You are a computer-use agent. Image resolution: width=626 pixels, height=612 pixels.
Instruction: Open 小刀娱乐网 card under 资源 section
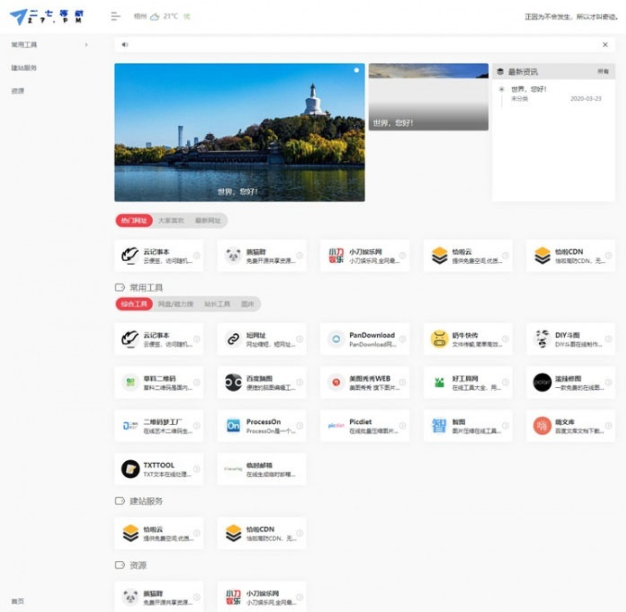262,597
